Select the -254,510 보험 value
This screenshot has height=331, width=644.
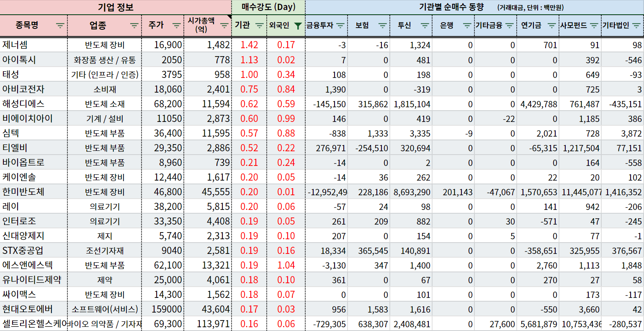[369, 147]
